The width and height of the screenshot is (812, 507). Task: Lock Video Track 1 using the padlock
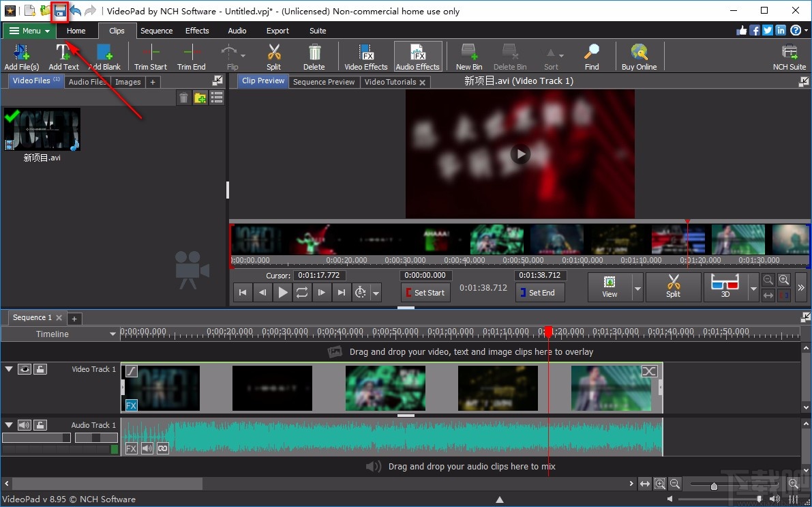point(41,368)
